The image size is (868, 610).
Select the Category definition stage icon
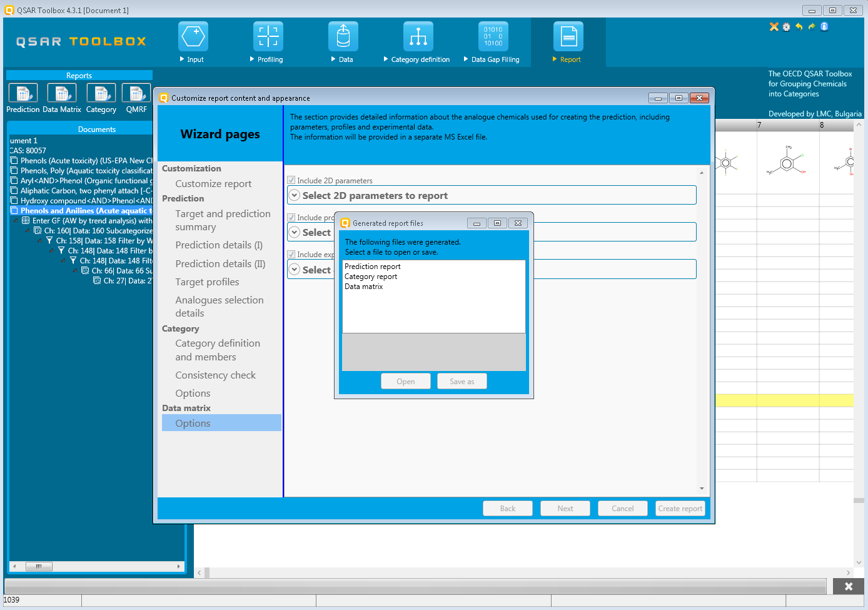point(418,37)
